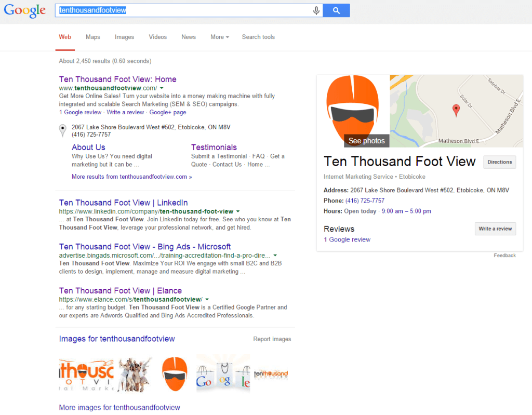Open the Google+ page link

point(168,112)
